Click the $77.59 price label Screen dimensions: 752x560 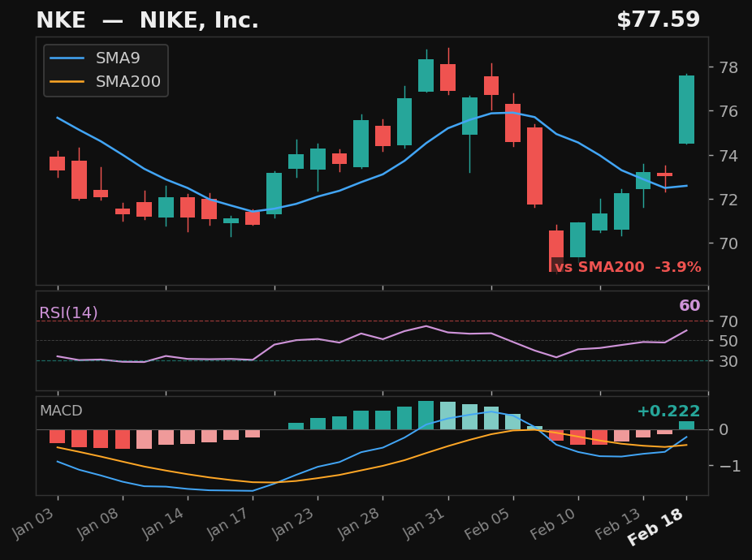pyautogui.click(x=658, y=19)
